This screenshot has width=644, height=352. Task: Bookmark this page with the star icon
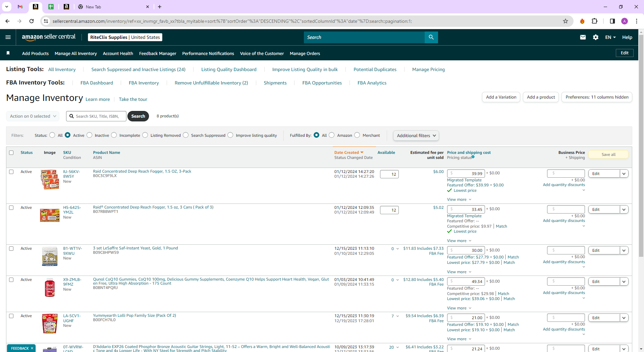point(566,21)
